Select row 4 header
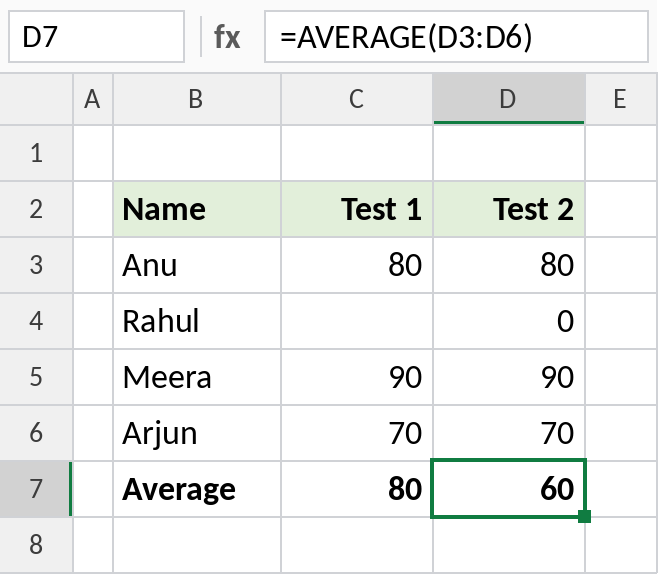This screenshot has height=574, width=658. pos(36,321)
